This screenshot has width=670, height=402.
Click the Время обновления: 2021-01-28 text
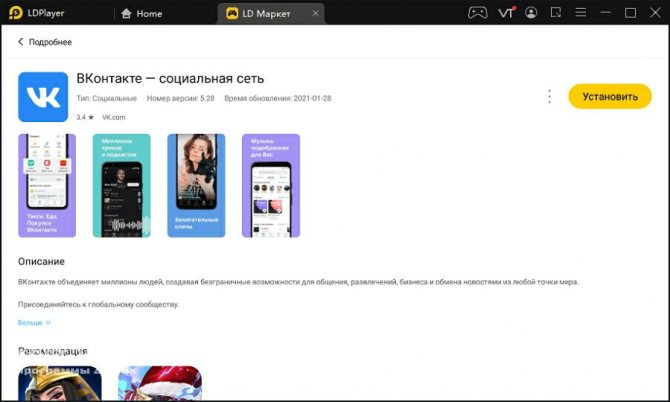(x=278, y=98)
